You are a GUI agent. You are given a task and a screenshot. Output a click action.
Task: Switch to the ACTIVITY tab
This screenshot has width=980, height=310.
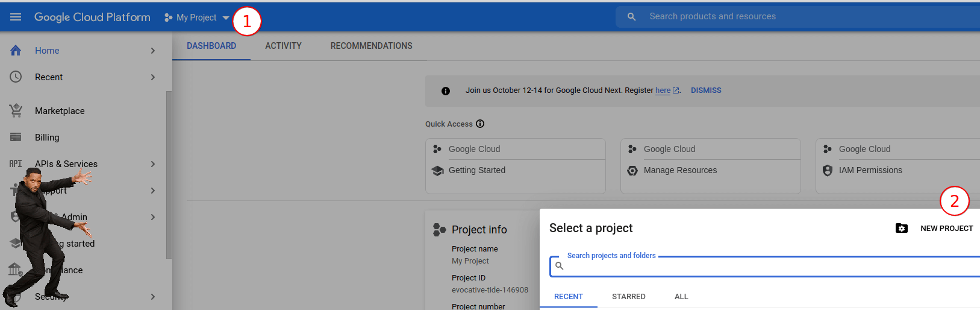pos(283,46)
